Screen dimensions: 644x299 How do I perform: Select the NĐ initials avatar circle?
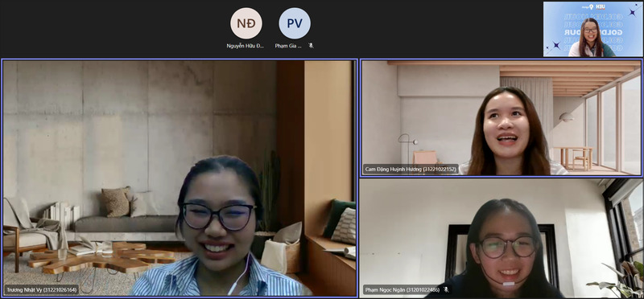pos(246,23)
